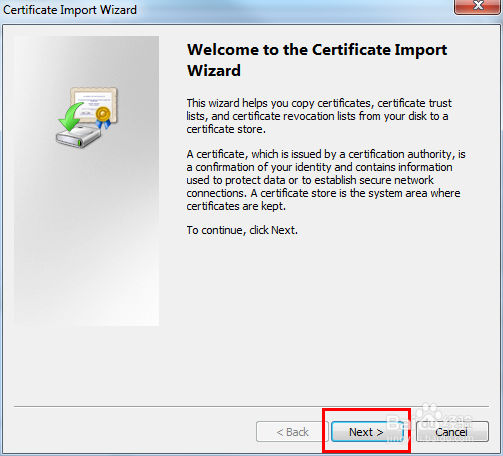Click the certificate import illustration icon
This screenshot has width=503, height=456.
[87, 117]
